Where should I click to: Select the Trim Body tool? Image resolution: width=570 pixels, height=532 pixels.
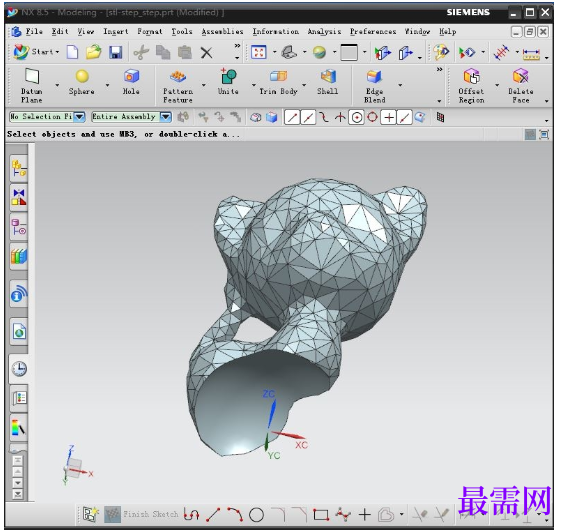pos(278,83)
